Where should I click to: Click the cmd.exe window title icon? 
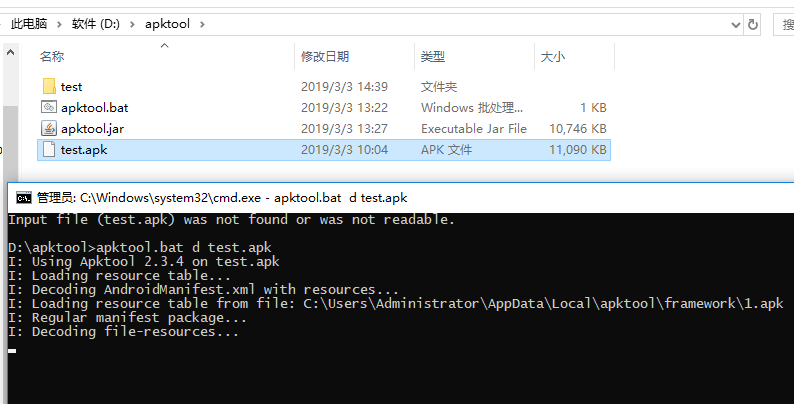[x=24, y=197]
